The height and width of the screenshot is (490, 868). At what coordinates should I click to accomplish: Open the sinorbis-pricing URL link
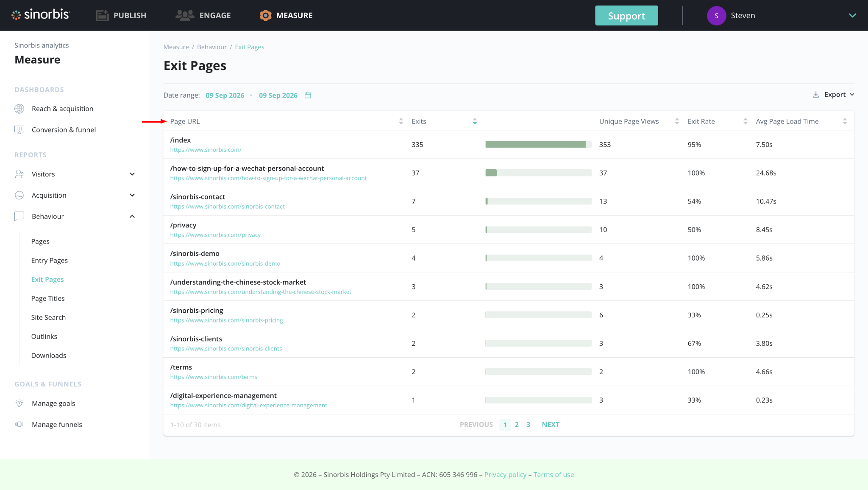pyautogui.click(x=227, y=320)
